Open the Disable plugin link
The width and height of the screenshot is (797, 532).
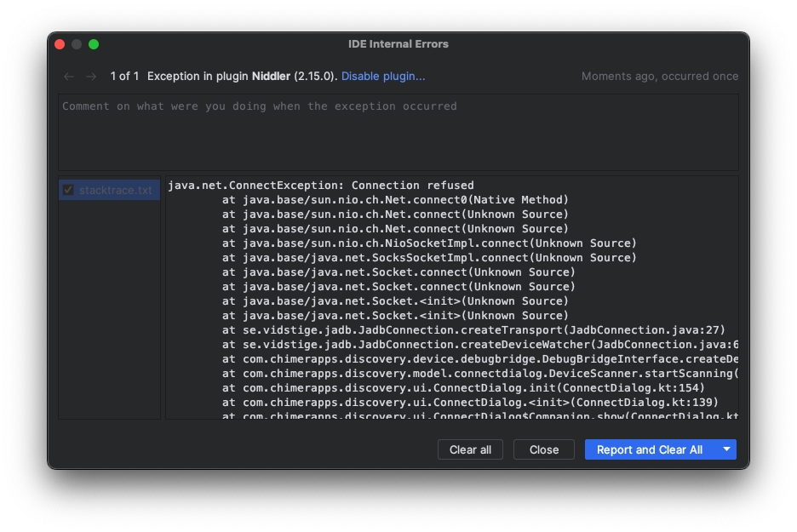[x=382, y=76]
